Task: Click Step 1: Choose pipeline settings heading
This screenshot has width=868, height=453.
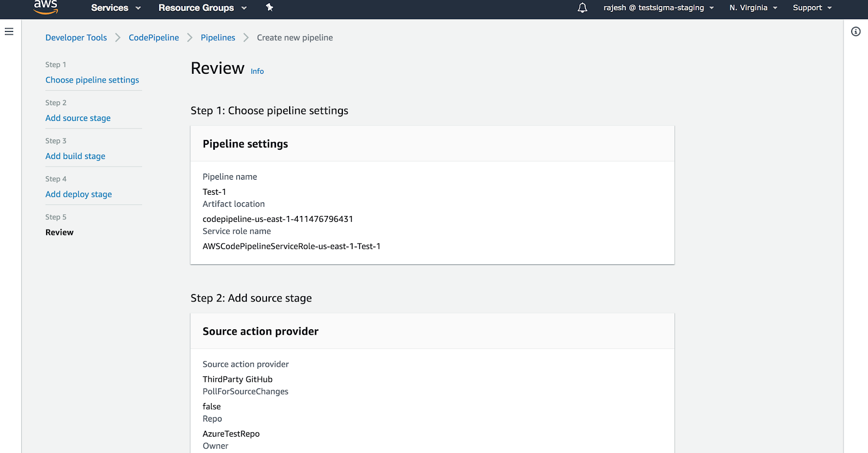Action: point(270,111)
